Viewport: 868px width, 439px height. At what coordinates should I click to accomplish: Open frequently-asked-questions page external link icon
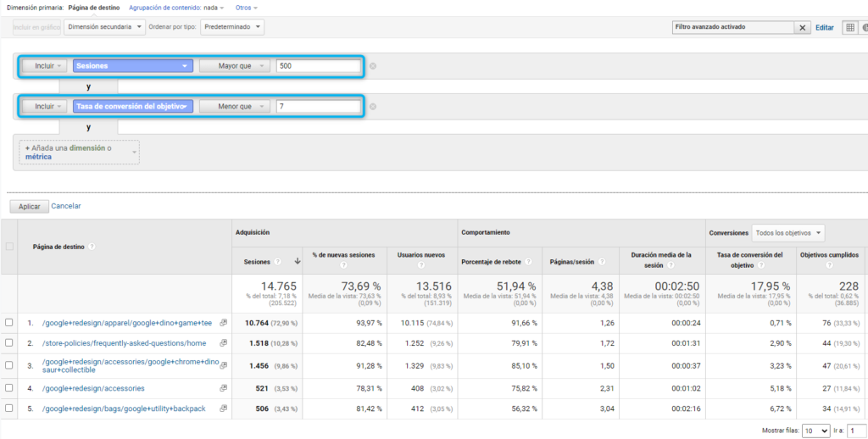point(224,343)
